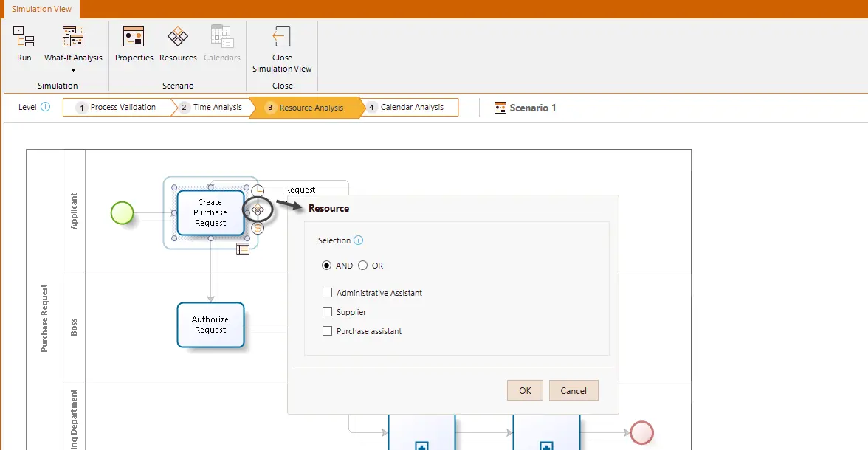This screenshot has width=868, height=450.
Task: Open the clock time icon on the task
Action: coord(258,191)
